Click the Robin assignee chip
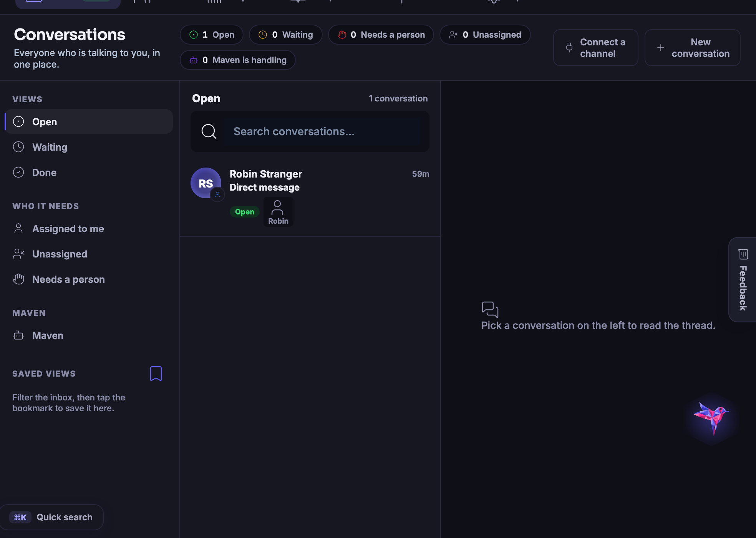756x538 pixels. (278, 212)
